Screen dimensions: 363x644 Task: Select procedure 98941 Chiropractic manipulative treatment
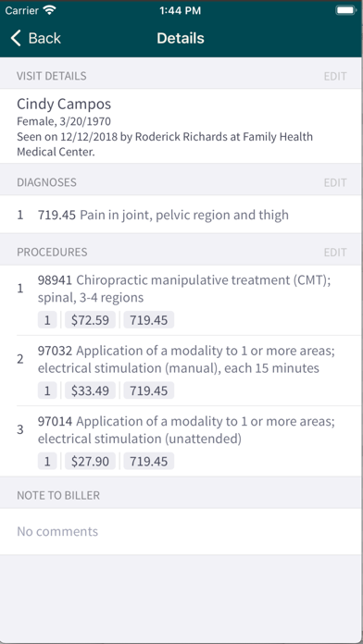coord(181,300)
